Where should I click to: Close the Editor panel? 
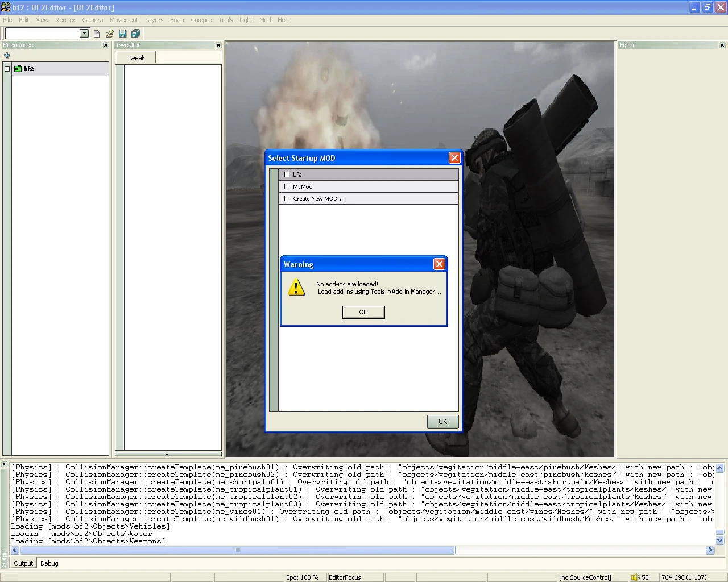coord(722,45)
